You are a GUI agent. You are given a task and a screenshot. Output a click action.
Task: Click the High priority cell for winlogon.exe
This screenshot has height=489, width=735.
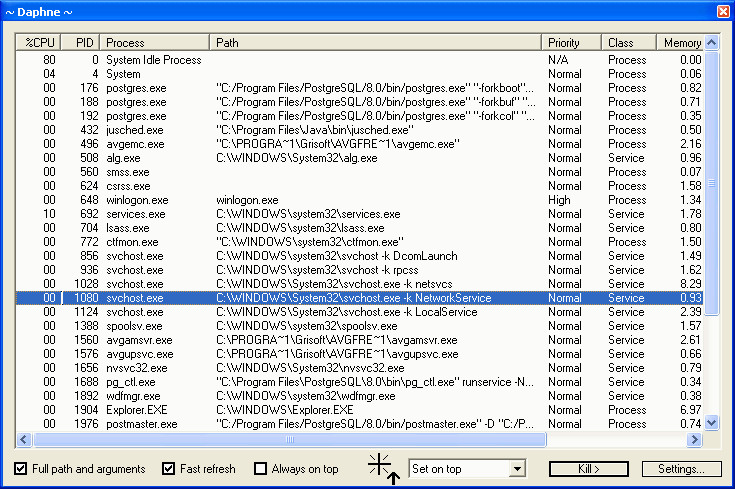(559, 200)
